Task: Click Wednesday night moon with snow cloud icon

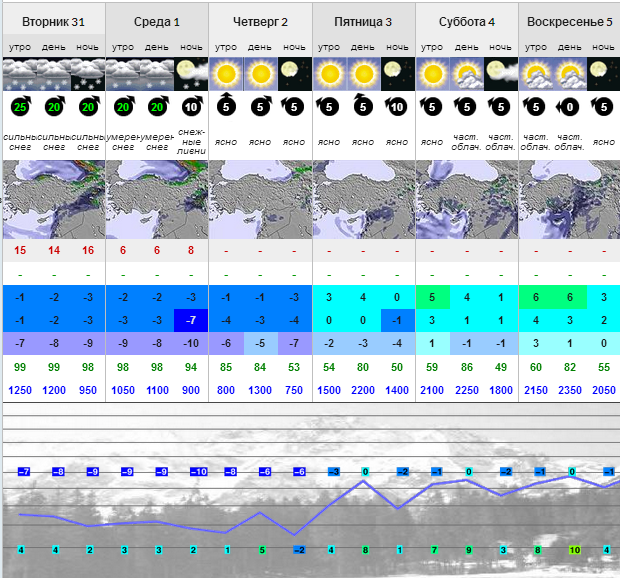Action: click(x=191, y=74)
